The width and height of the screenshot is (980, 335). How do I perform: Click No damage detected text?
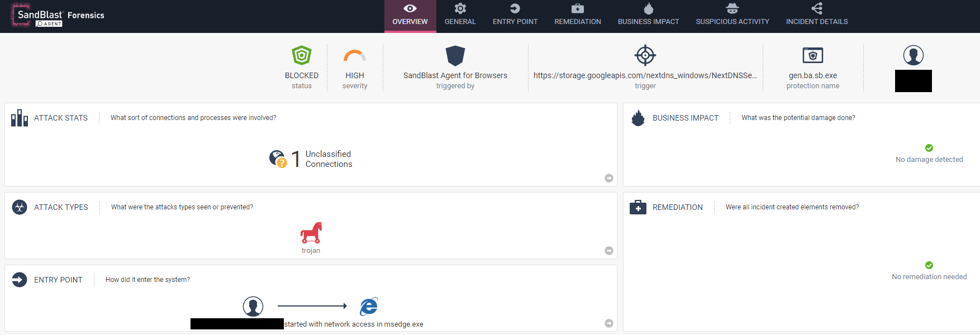click(x=929, y=160)
